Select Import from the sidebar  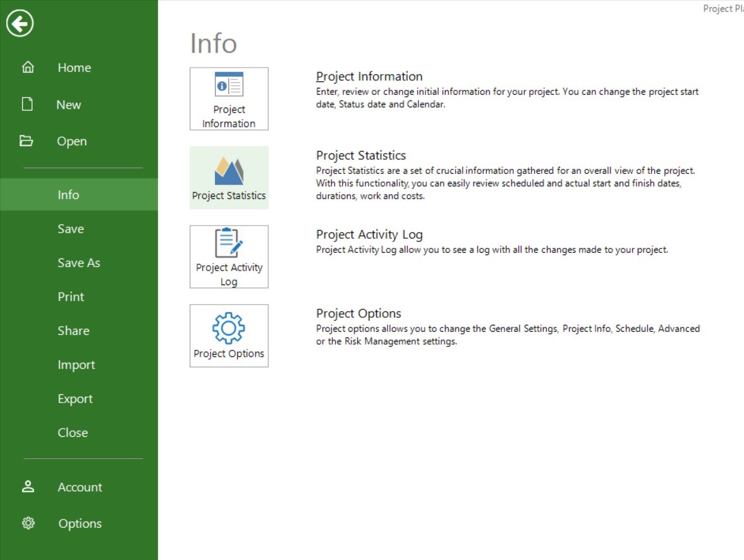pos(76,365)
